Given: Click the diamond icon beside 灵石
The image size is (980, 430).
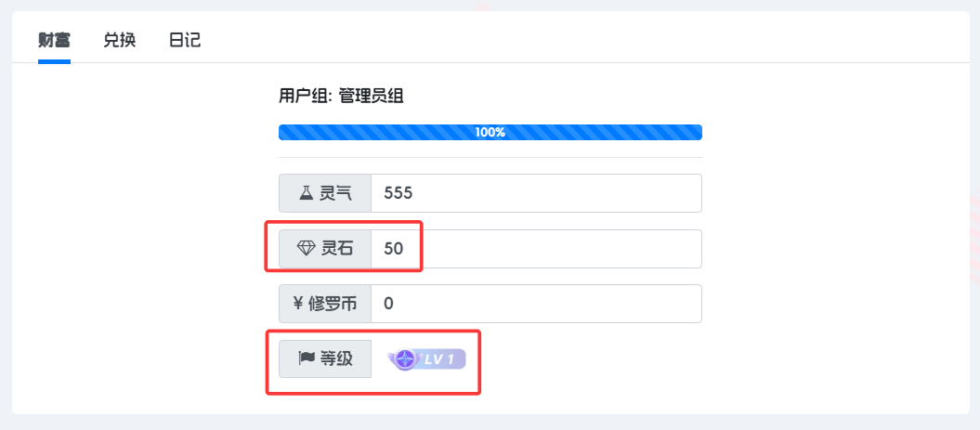Looking at the screenshot, I should (306, 249).
